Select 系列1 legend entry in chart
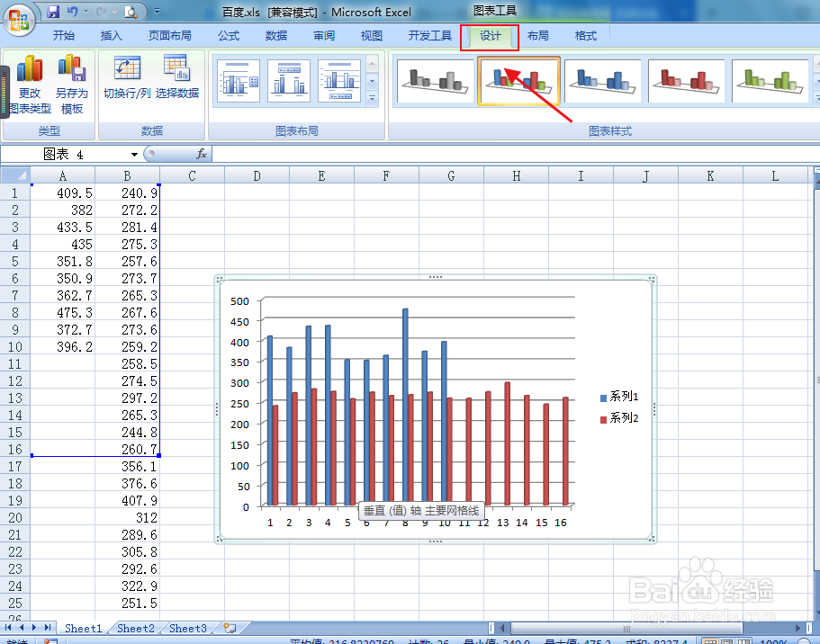This screenshot has width=820, height=644. click(619, 397)
